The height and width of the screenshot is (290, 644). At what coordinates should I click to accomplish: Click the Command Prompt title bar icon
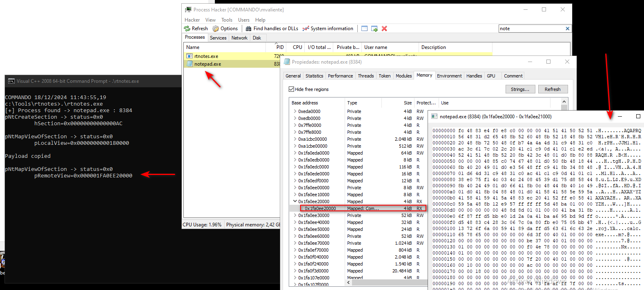click(11, 81)
